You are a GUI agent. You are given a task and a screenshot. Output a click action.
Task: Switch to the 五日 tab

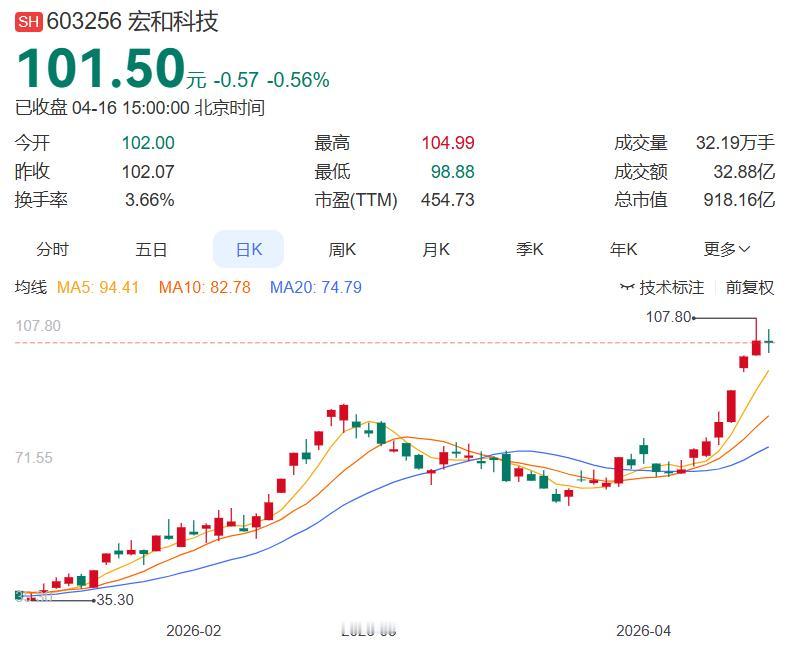[x=150, y=249]
